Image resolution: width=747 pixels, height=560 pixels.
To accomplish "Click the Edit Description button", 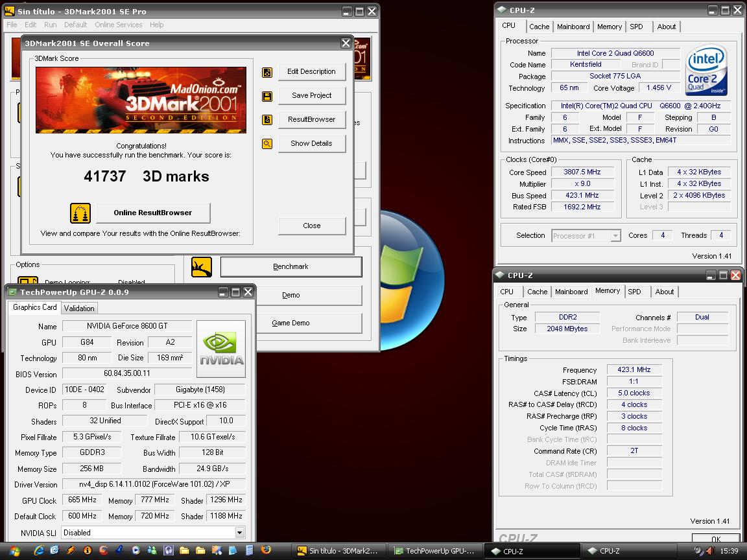I will coord(311,71).
